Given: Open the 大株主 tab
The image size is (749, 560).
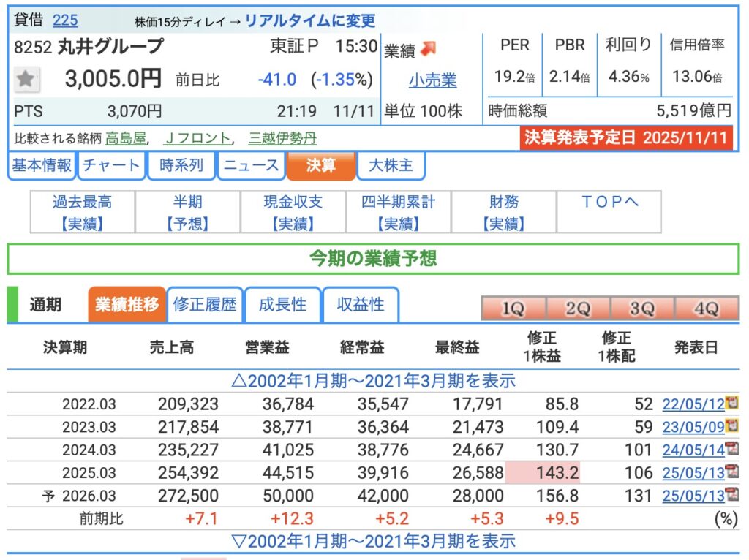Looking at the screenshot, I should point(391,165).
